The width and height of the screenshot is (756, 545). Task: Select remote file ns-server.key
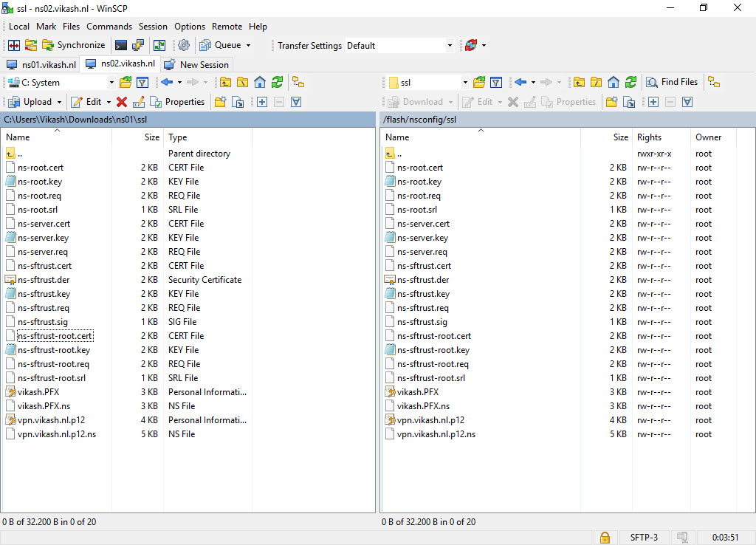point(422,238)
